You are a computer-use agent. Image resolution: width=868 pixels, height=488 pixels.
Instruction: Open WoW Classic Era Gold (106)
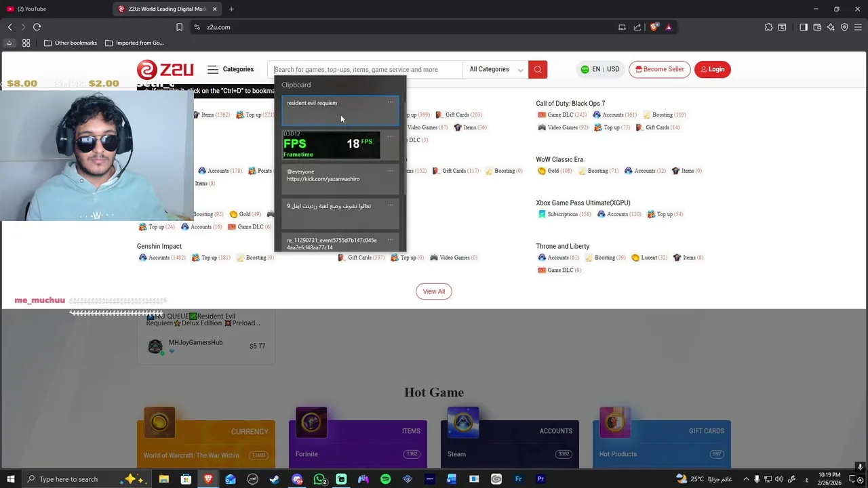pos(555,171)
